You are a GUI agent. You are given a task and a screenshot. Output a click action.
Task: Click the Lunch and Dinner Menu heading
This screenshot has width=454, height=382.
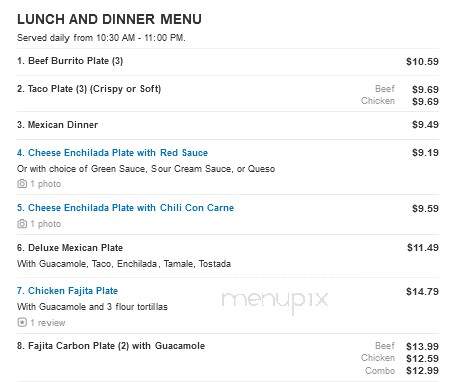pyautogui.click(x=109, y=19)
